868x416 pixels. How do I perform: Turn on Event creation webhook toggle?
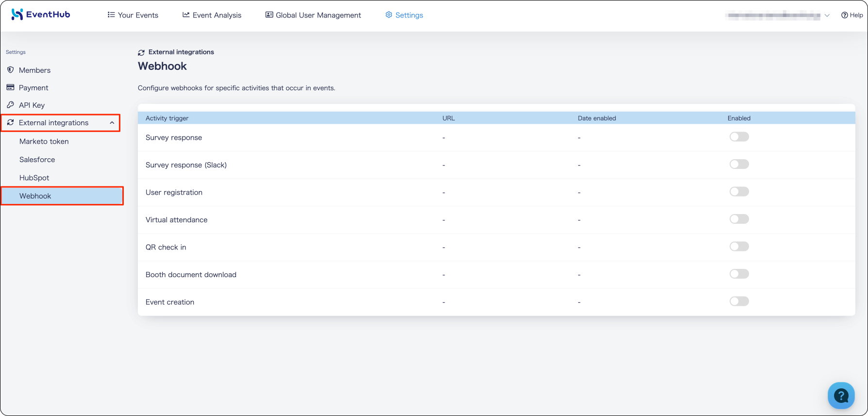pyautogui.click(x=739, y=301)
